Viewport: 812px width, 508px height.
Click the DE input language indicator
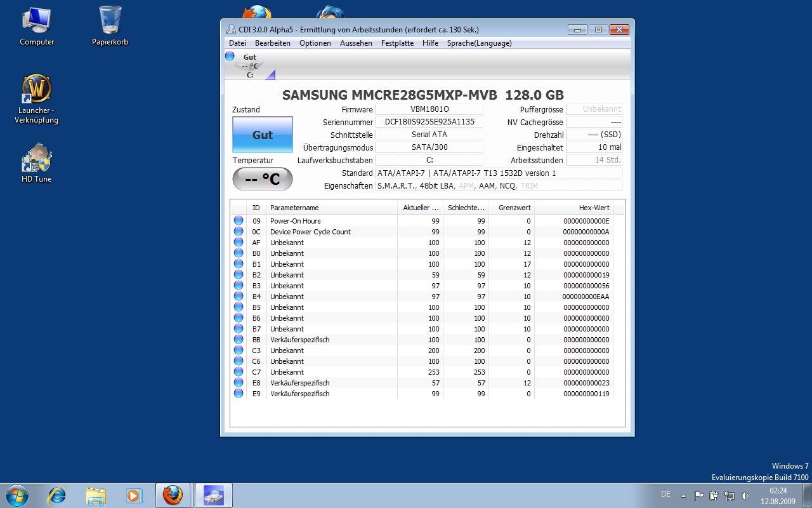(665, 494)
